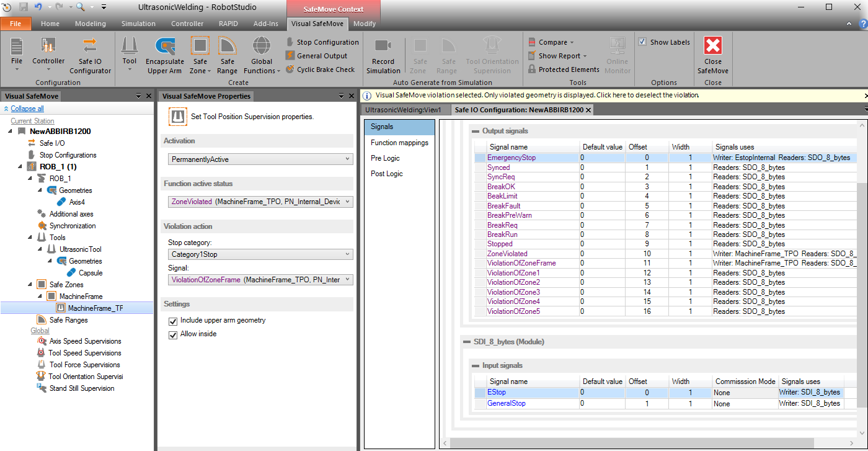Open the Safe IO Configurator tool
Viewport: 868px width, 451px height.
pos(90,55)
